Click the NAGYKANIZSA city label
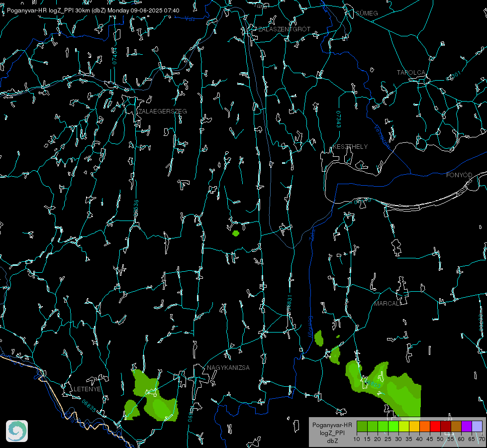This screenshot has height=448, width=487. click(x=228, y=368)
